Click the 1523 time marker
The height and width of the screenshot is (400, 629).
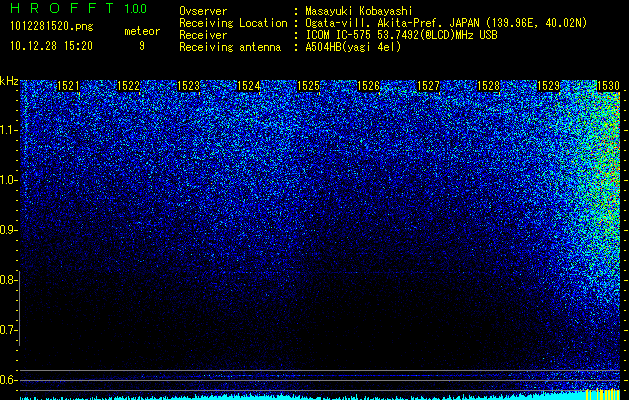tap(189, 86)
